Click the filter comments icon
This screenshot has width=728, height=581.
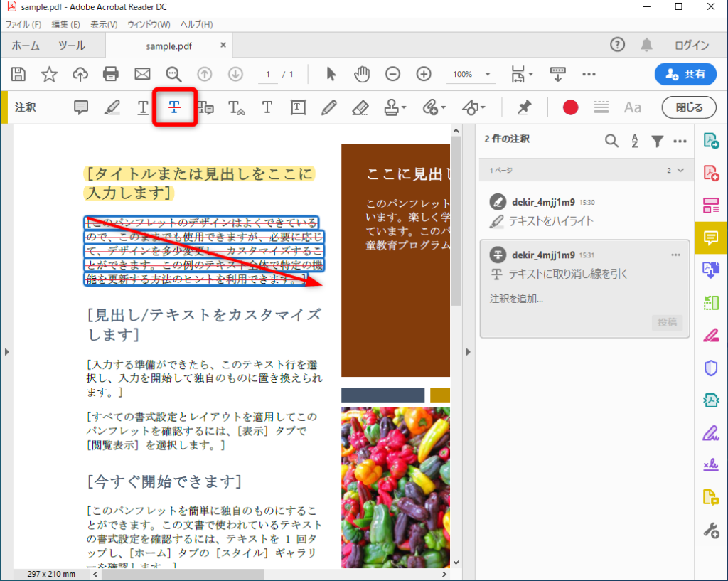click(658, 141)
